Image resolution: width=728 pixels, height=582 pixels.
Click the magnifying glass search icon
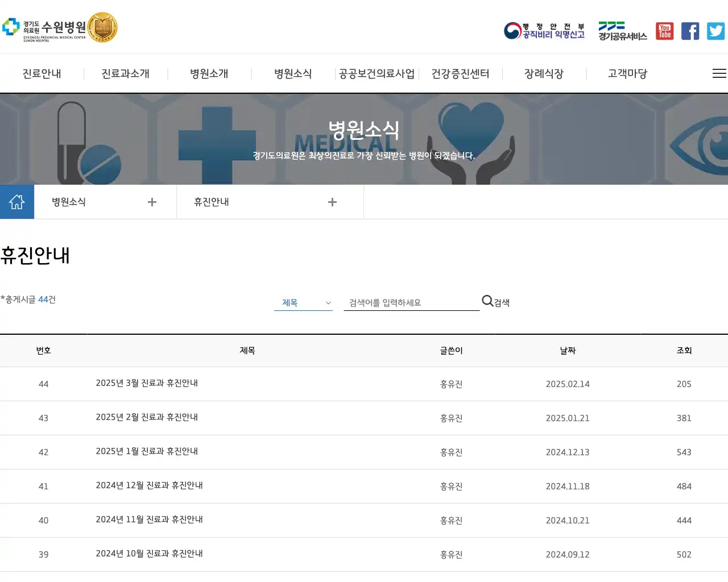(487, 301)
